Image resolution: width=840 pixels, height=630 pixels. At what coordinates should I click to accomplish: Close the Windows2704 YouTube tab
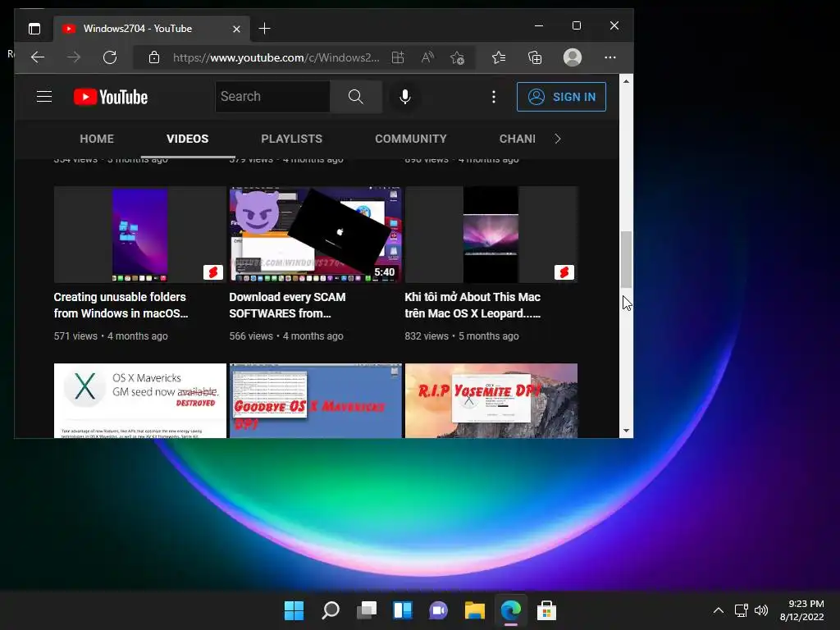click(236, 29)
